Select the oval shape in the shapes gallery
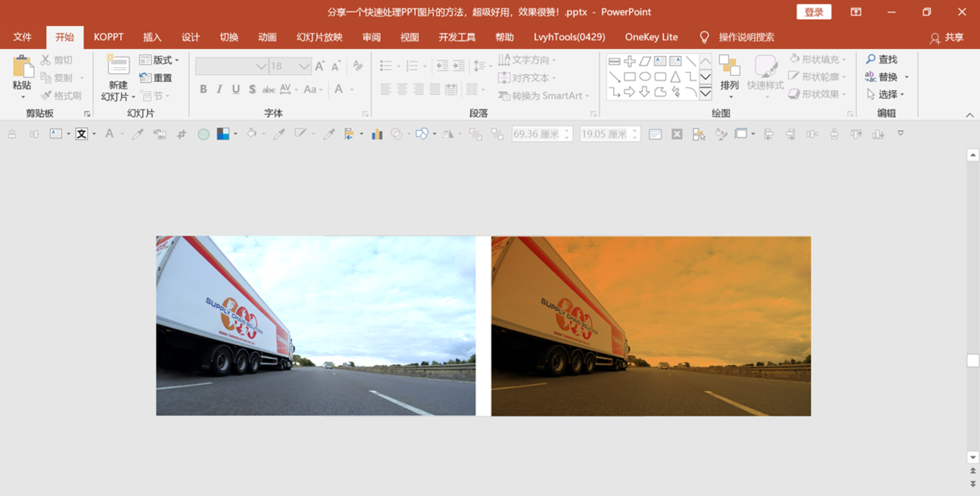 [645, 77]
